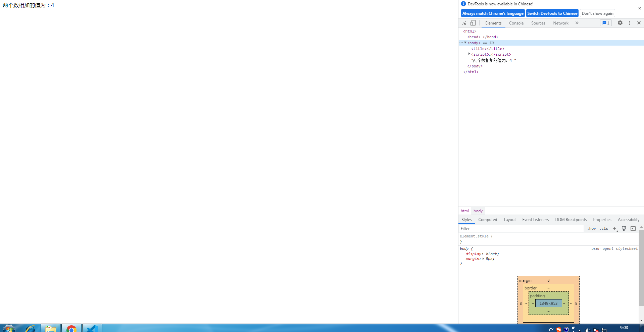644x332 pixels.
Task: Switch to the Elements tab
Action: coord(493,23)
